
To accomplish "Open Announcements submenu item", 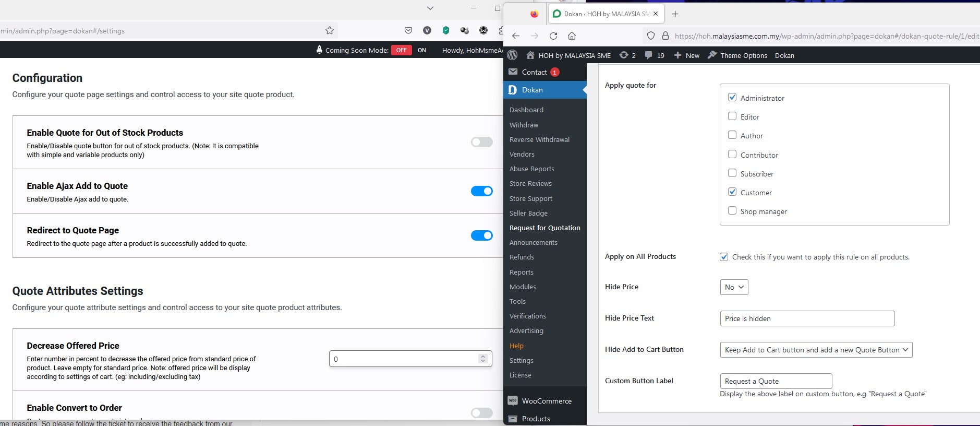I will pyautogui.click(x=534, y=242).
